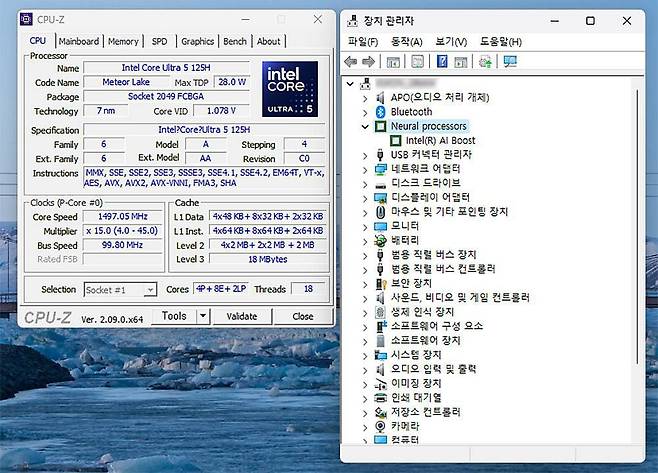This screenshot has width=658, height=473.
Task: Click the action pane toolbar icon beside help
Action: coord(460,62)
